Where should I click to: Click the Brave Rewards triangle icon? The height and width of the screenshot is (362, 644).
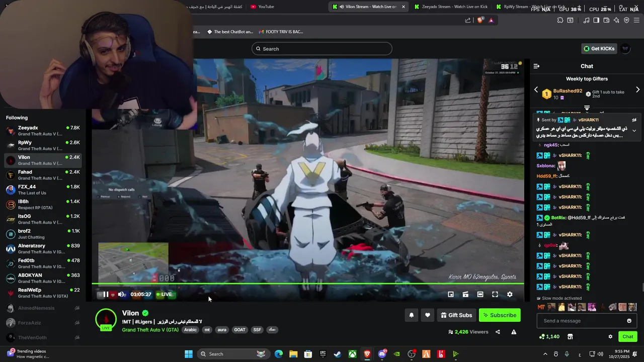pyautogui.click(x=491, y=20)
